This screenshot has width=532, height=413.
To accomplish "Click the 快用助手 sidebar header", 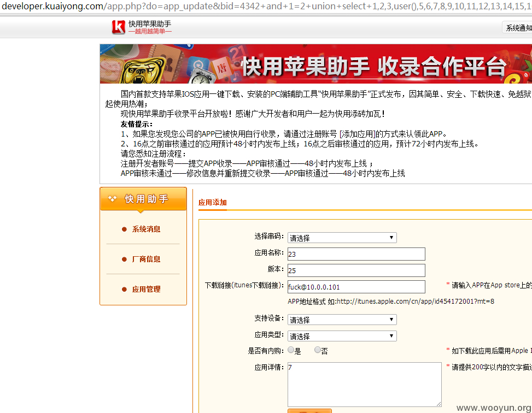I will coord(143,199).
